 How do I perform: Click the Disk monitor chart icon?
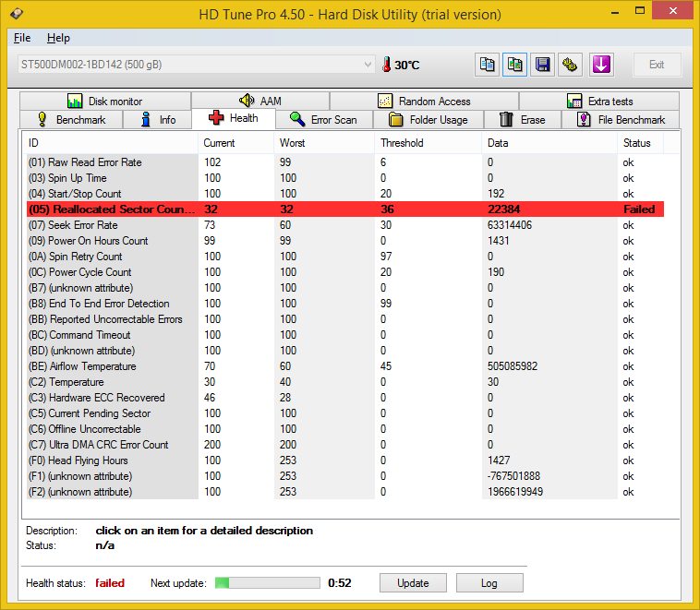click(x=75, y=101)
